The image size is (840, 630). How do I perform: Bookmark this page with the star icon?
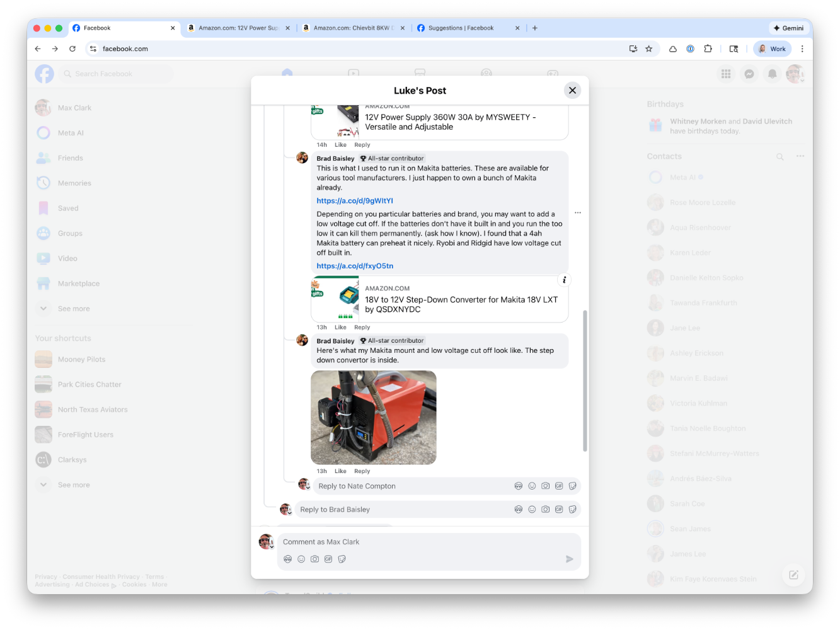[648, 49]
